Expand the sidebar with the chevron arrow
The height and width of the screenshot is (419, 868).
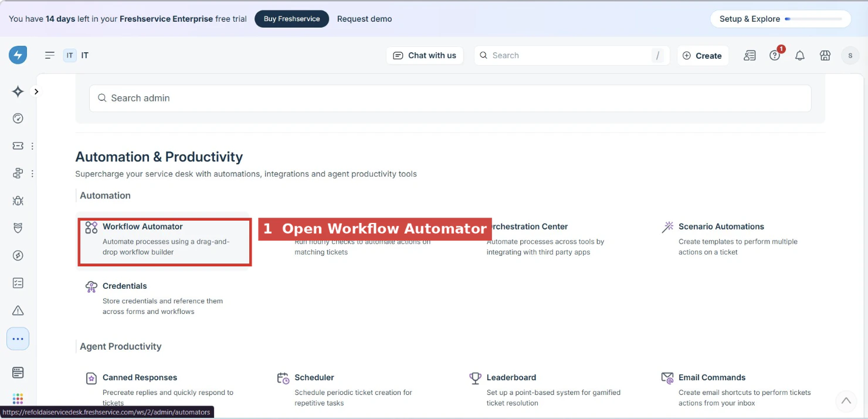click(x=36, y=92)
